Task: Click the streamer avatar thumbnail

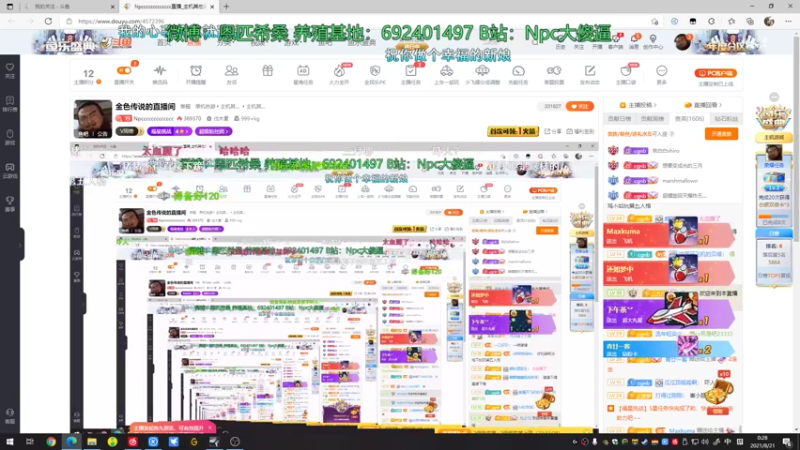Action: coord(92,119)
